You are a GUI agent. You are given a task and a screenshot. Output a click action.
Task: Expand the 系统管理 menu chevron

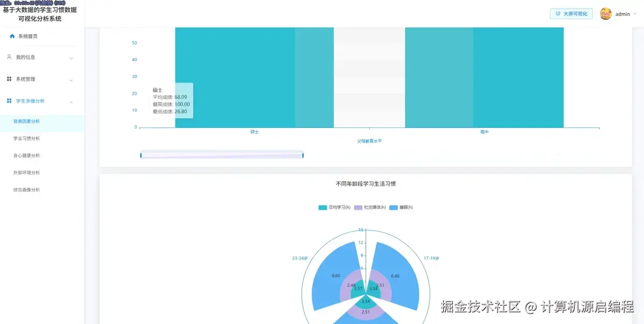[x=71, y=80]
